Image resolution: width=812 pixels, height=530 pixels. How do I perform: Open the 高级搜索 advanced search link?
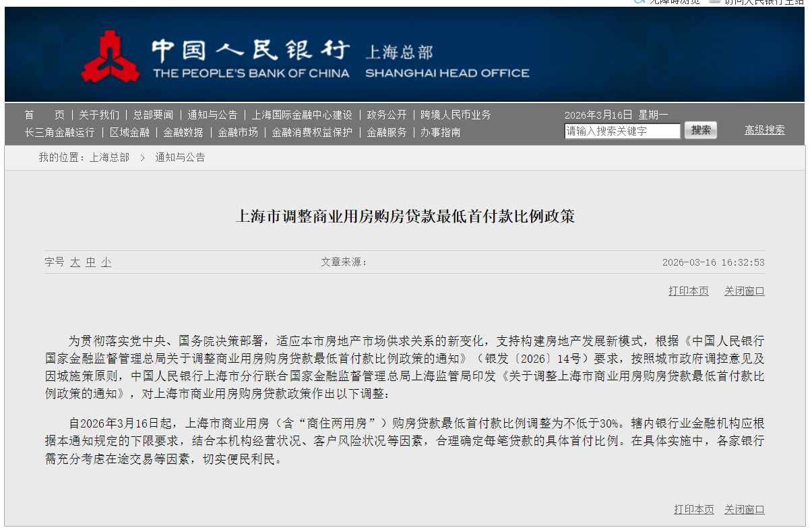[764, 130]
